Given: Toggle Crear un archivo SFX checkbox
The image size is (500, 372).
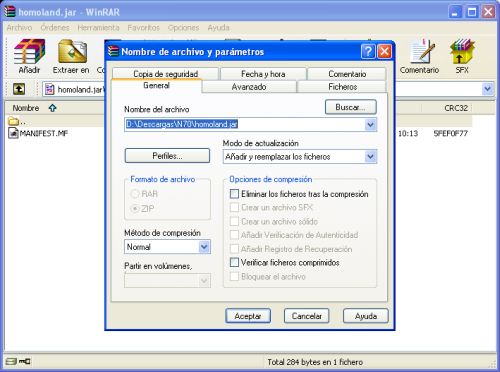Looking at the screenshot, I should coord(234,207).
